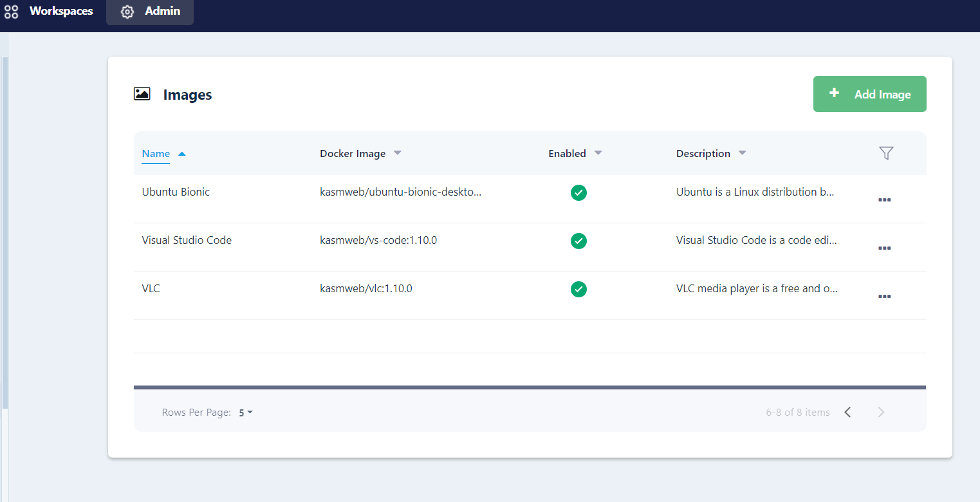
Task: Open the Rows Per Page dropdown
Action: [245, 412]
